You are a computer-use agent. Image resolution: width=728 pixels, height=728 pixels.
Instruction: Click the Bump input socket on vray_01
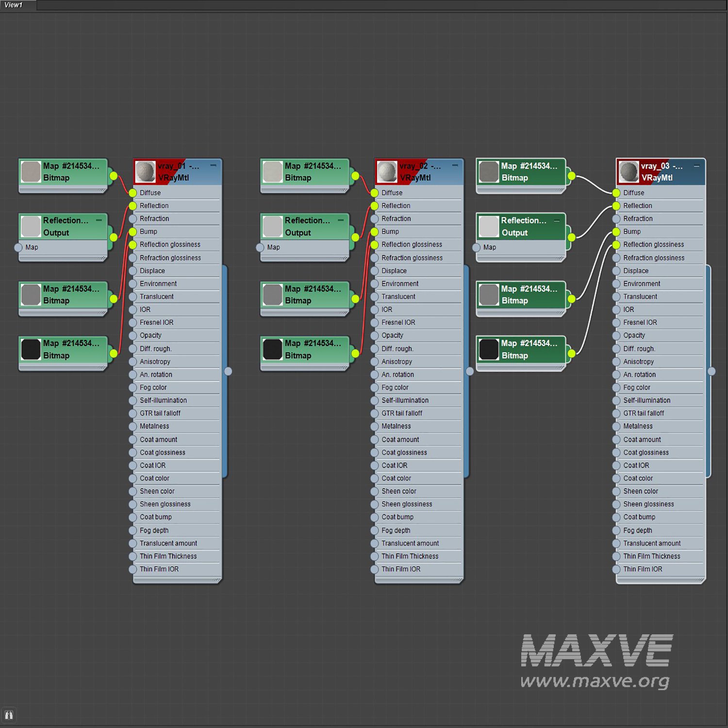click(132, 232)
